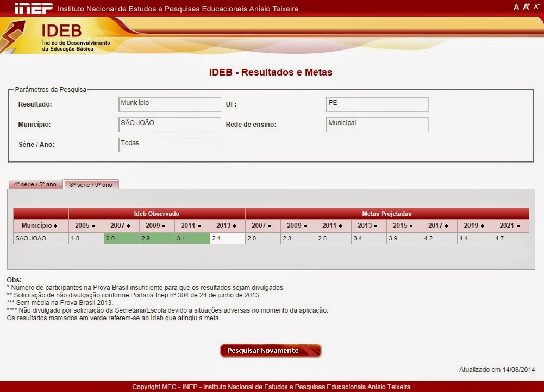Click the Município field showing SÃO JOÃO
Viewport: 544px width, 392px height.
coord(170,125)
